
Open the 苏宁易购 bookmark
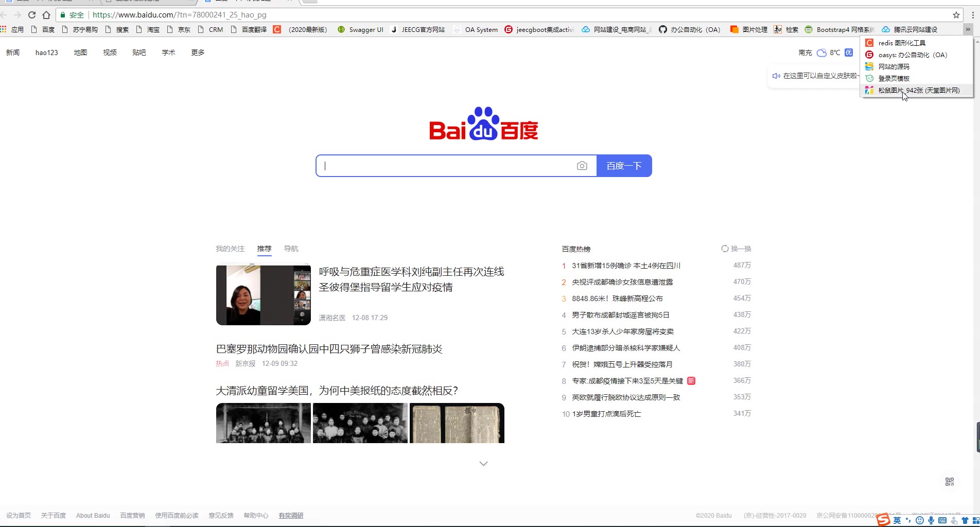coord(80,29)
